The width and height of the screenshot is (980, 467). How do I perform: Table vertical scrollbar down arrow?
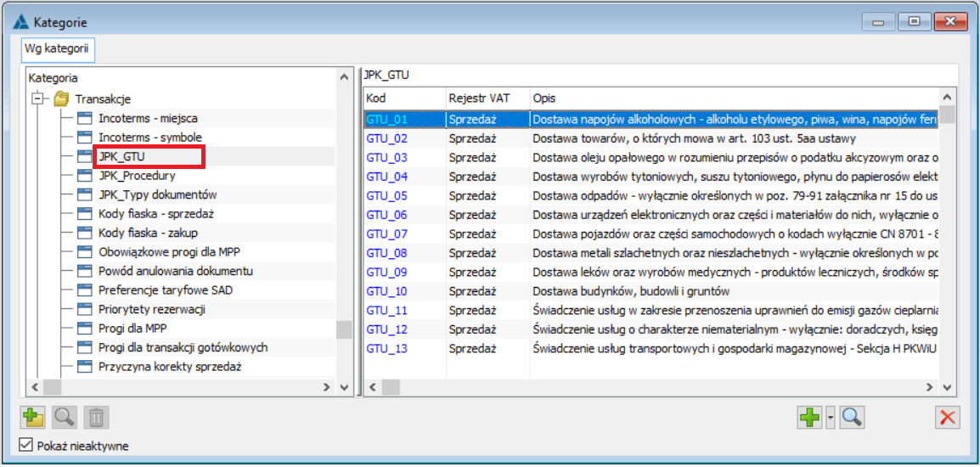coord(948,387)
